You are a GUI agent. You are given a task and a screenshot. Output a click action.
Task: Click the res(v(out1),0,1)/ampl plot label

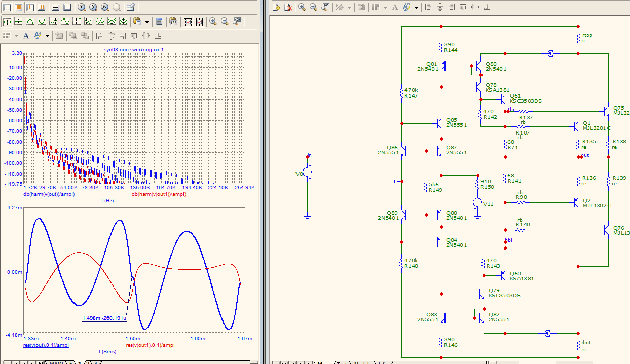(150, 345)
